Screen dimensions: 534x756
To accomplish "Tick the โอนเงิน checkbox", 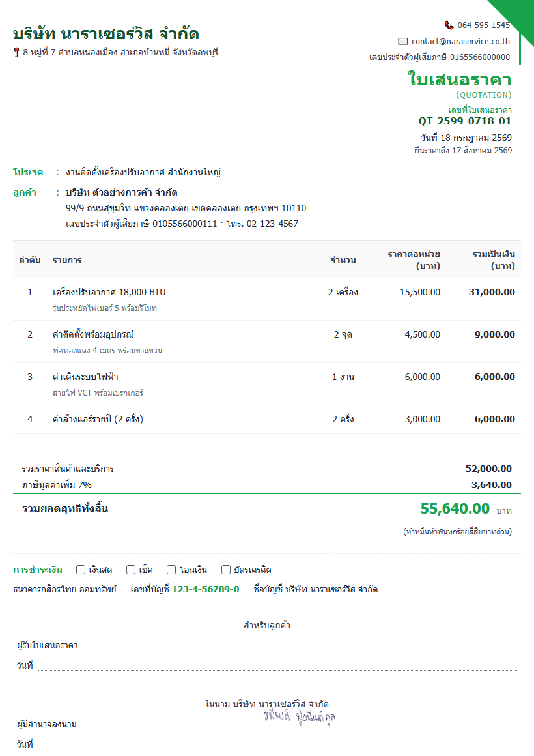I will pos(171,570).
